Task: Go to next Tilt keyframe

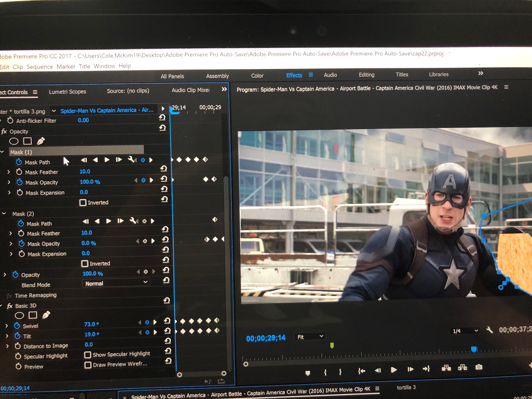Action: tap(155, 332)
